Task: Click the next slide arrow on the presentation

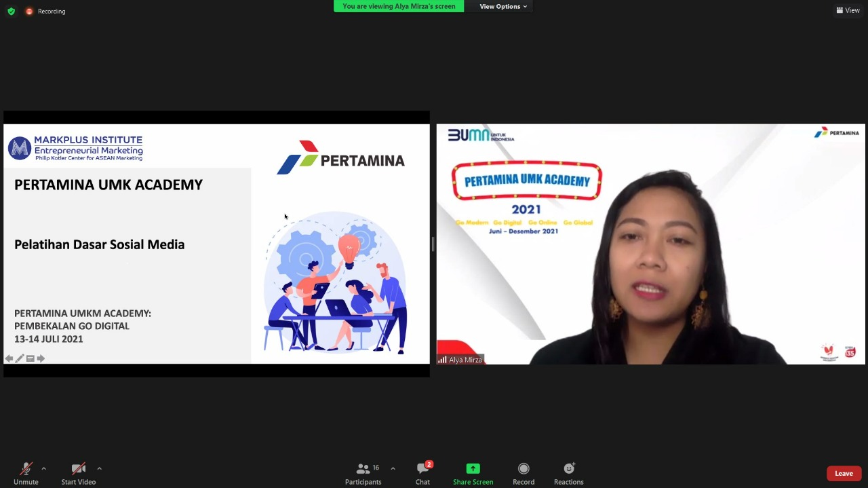Action: [41, 358]
